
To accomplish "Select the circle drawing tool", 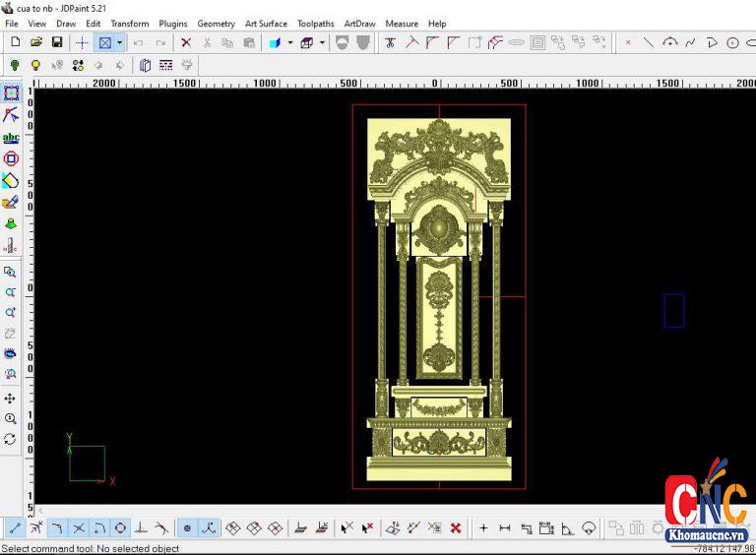I will pos(732,42).
